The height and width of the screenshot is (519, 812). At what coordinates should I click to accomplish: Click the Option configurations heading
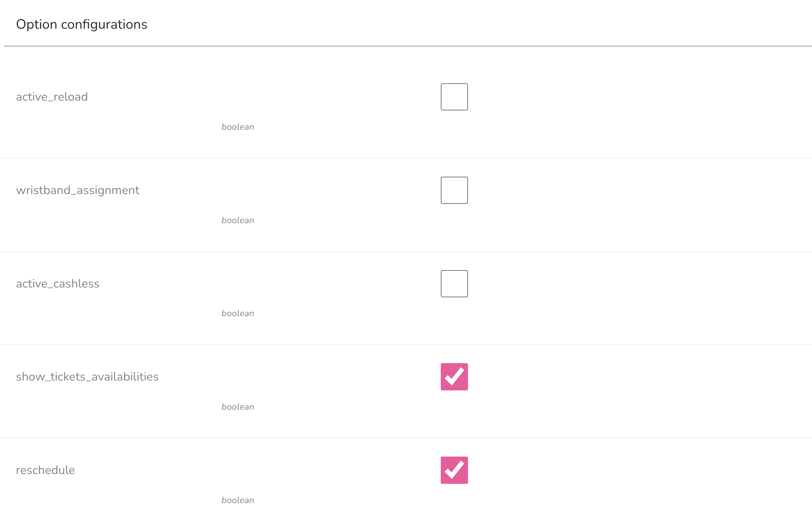click(82, 25)
